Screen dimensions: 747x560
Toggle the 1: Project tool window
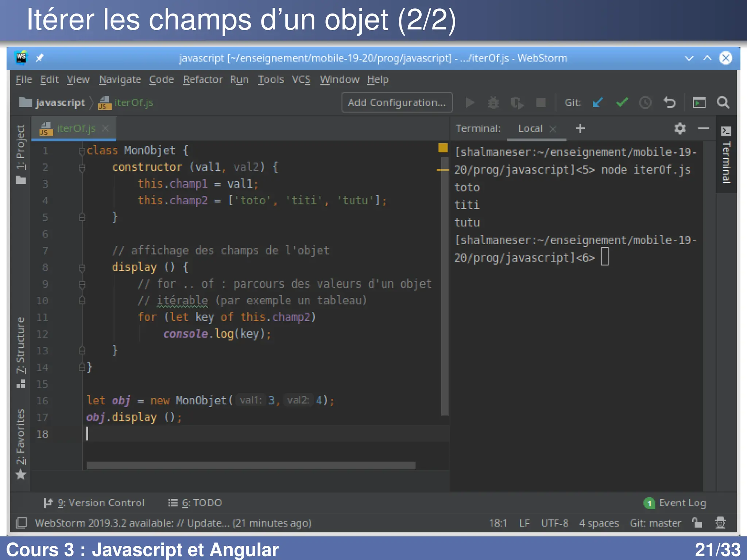point(21,155)
